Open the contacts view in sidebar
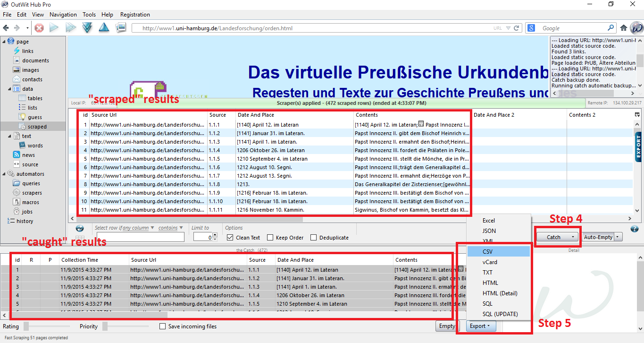 32,79
